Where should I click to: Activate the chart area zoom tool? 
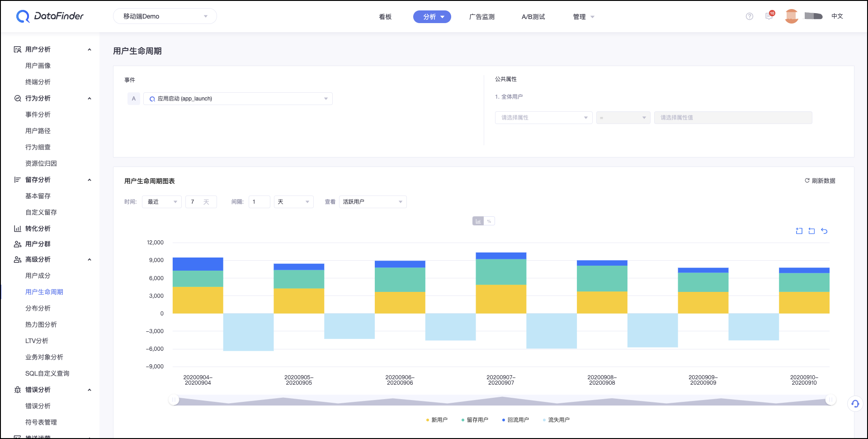[799, 231]
